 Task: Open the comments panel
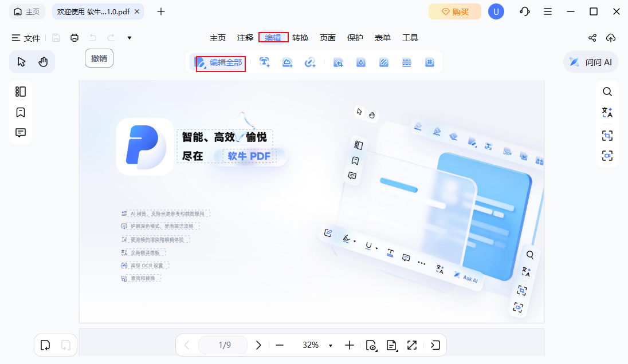point(21,133)
